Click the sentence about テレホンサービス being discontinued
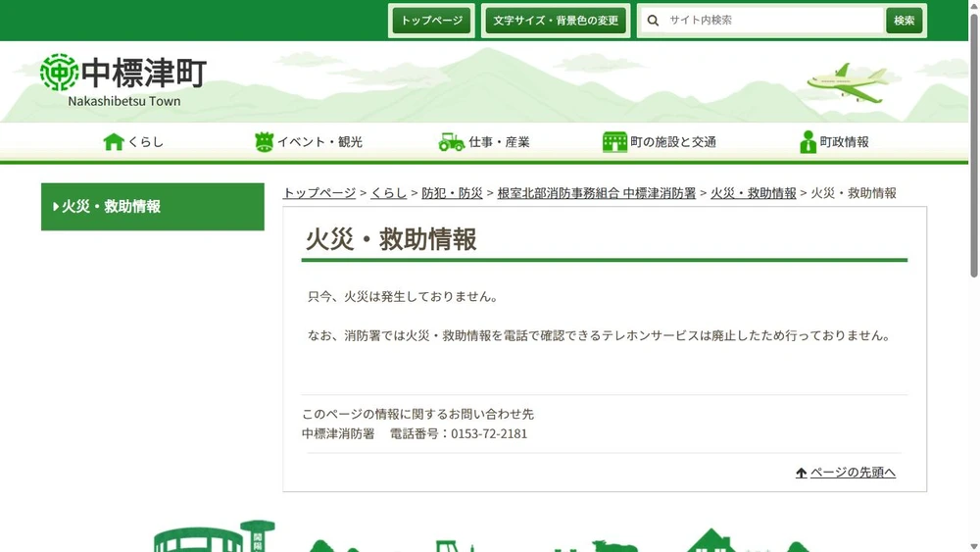 (600, 335)
